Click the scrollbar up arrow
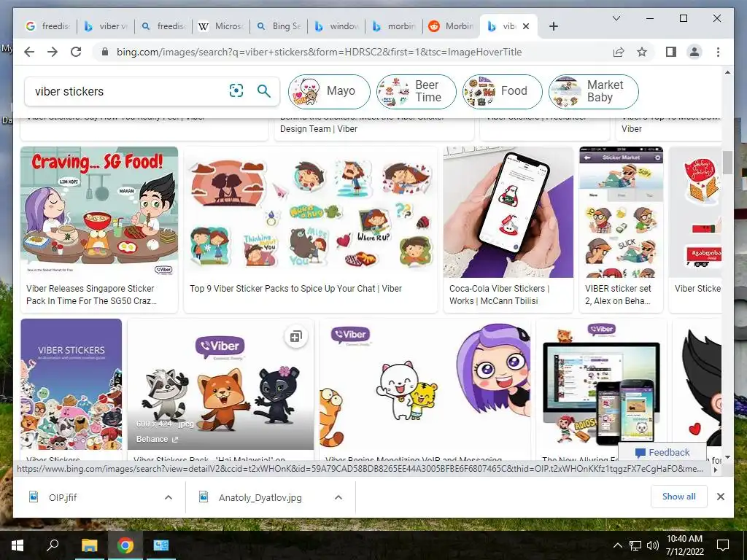This screenshot has width=747, height=560. (x=727, y=72)
